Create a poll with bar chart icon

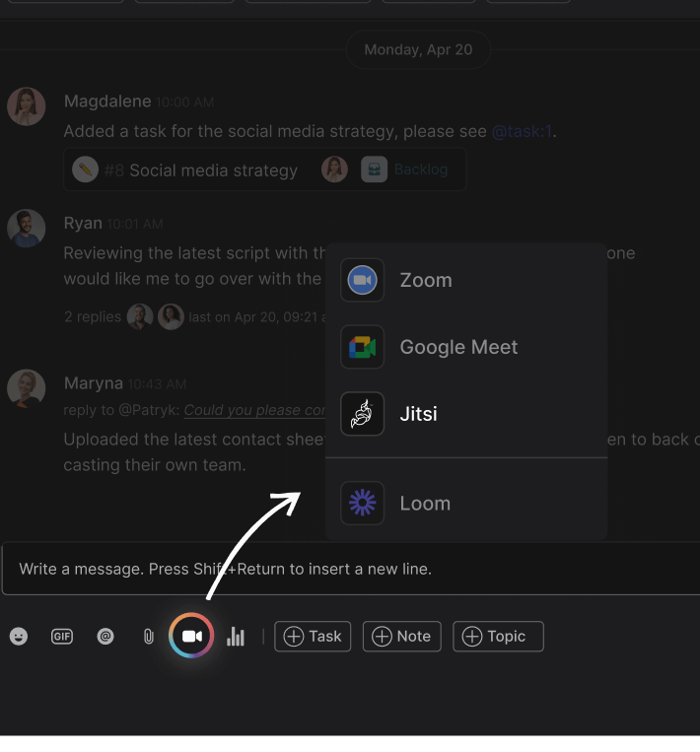tap(236, 637)
